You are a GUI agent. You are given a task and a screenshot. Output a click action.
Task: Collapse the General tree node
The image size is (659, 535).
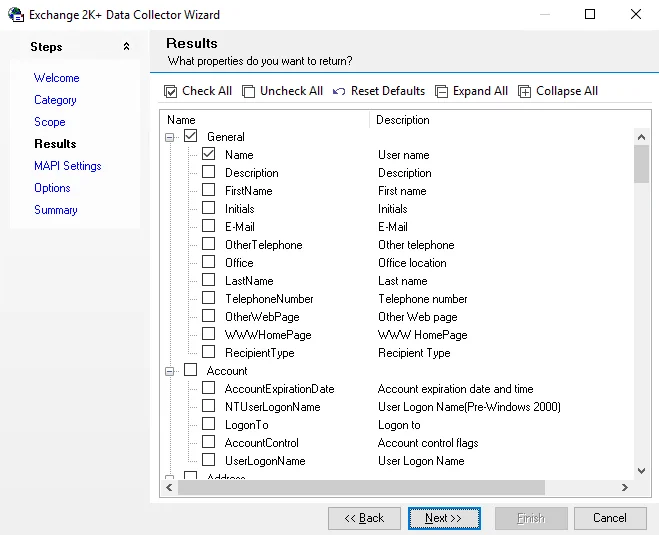tap(169, 137)
